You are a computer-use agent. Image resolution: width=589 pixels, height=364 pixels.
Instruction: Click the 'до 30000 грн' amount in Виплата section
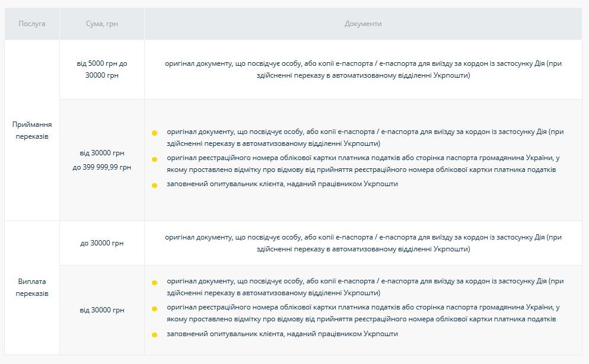102,243
